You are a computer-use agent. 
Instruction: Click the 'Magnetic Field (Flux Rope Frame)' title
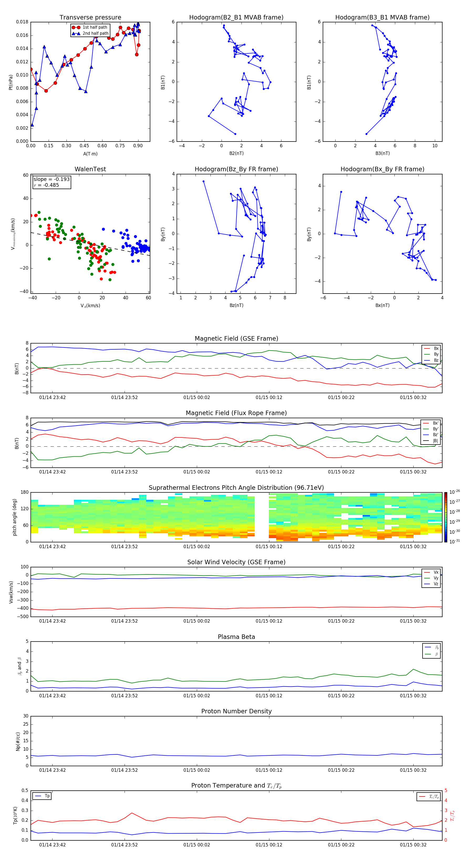tap(236, 413)
